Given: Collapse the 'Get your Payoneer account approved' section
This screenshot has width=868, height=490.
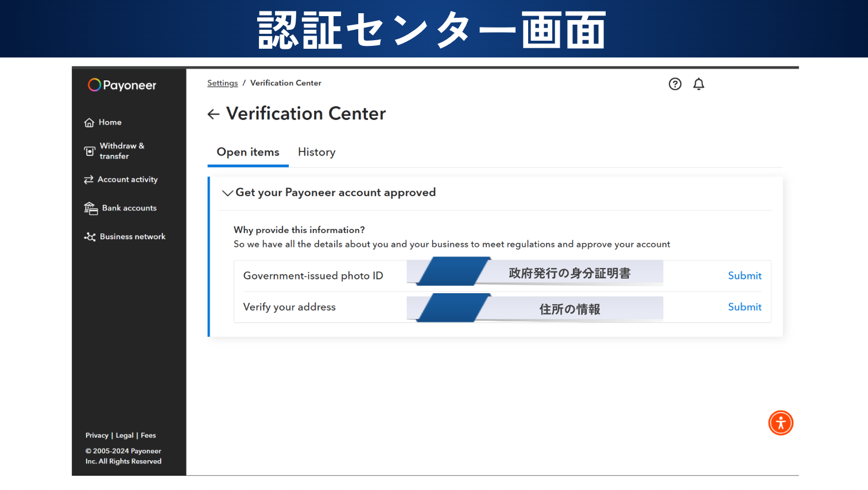Looking at the screenshot, I should 227,193.
